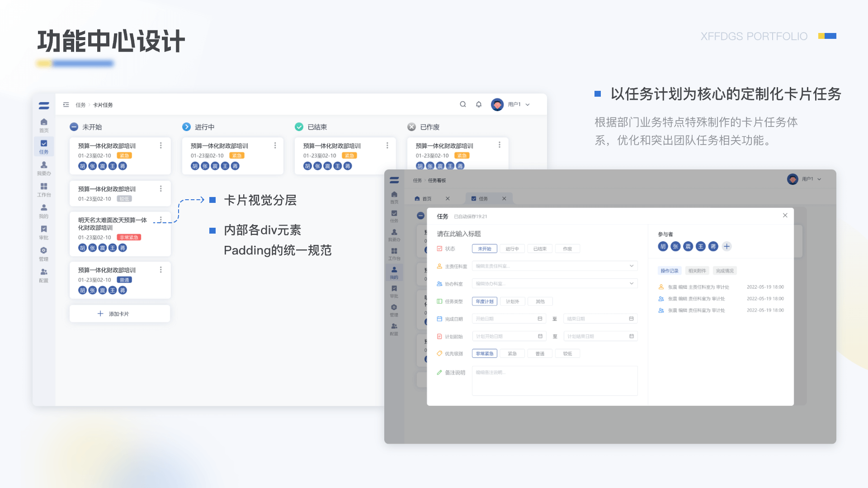This screenshot has width=868, height=488.
Task: Show the 操作记录 tab
Action: (669, 271)
